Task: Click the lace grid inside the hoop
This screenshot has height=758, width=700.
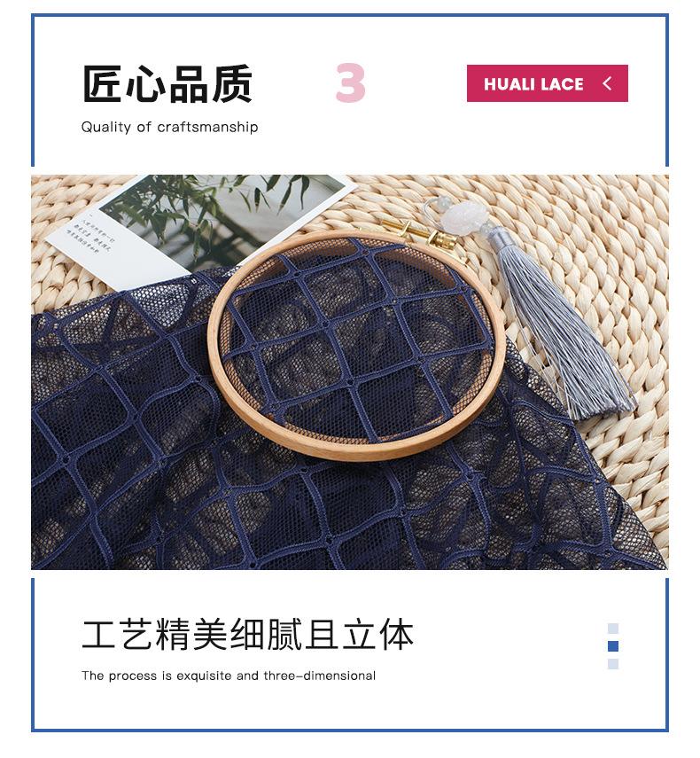Action: point(357,343)
